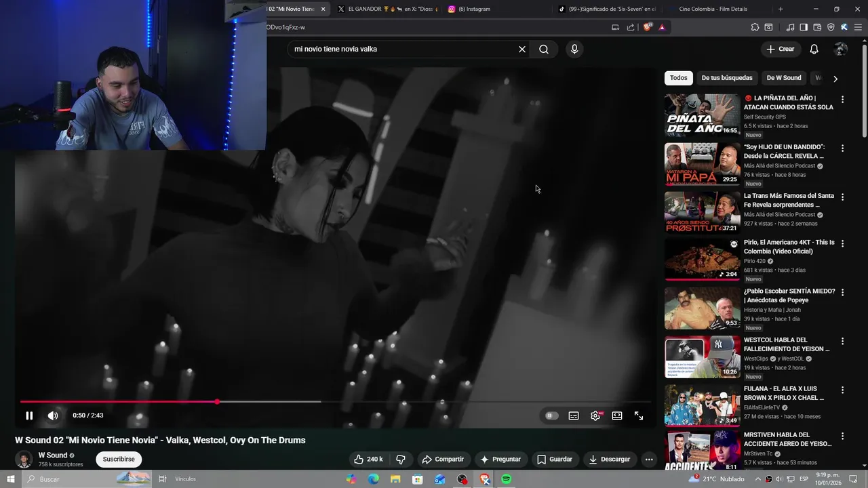
Task: Open the Brave Wallet icon
Action: click(817, 27)
